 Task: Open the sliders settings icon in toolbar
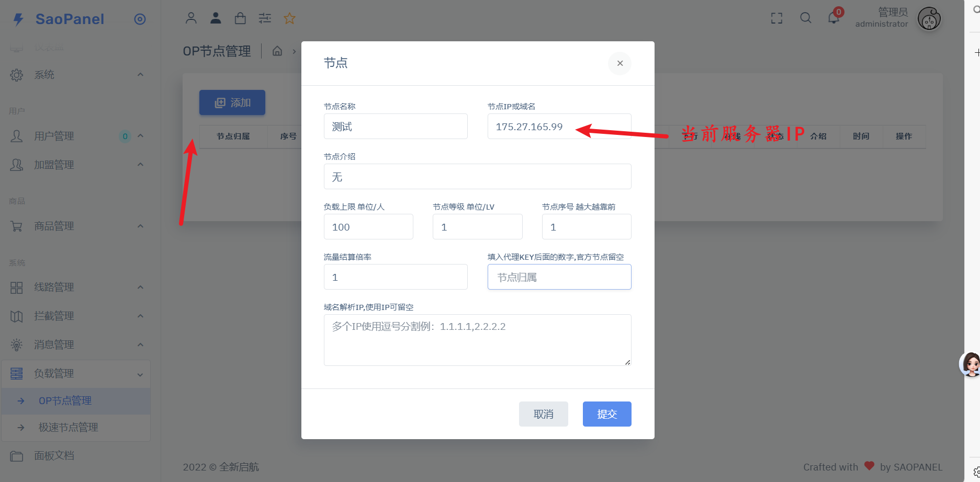(265, 18)
